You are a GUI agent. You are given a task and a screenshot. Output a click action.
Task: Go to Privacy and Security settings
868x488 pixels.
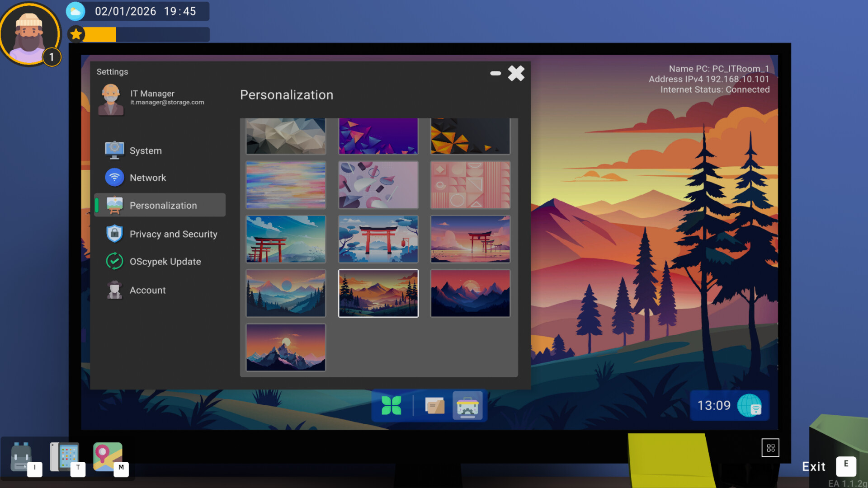tap(174, 234)
